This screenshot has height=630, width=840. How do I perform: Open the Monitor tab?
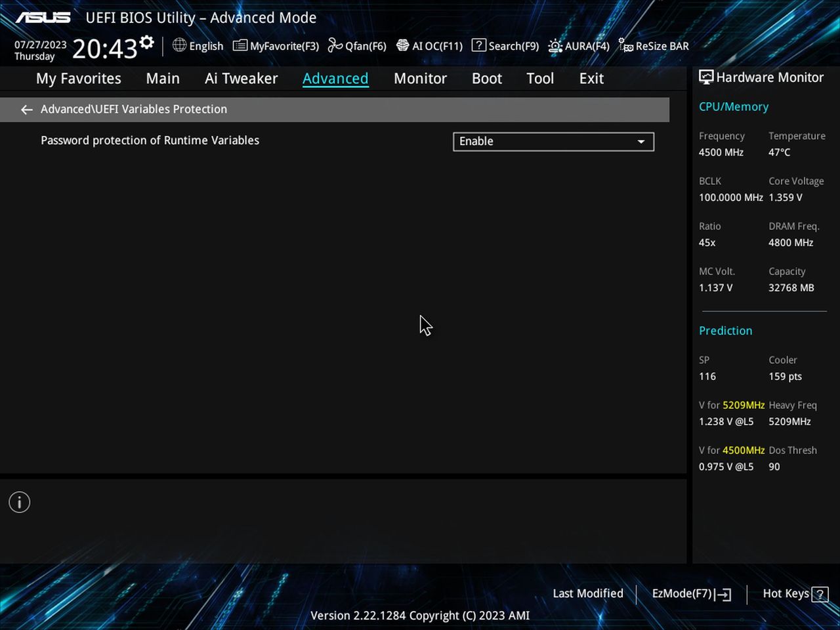(420, 79)
